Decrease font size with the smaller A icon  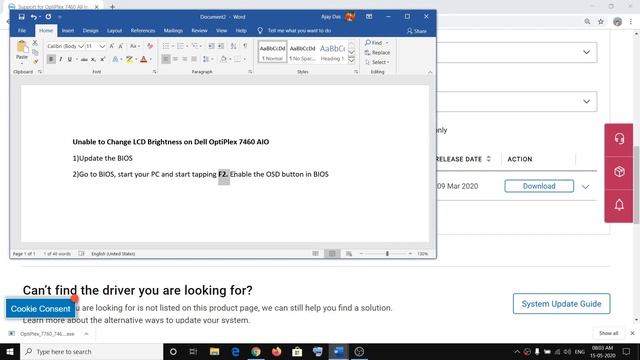121,46
